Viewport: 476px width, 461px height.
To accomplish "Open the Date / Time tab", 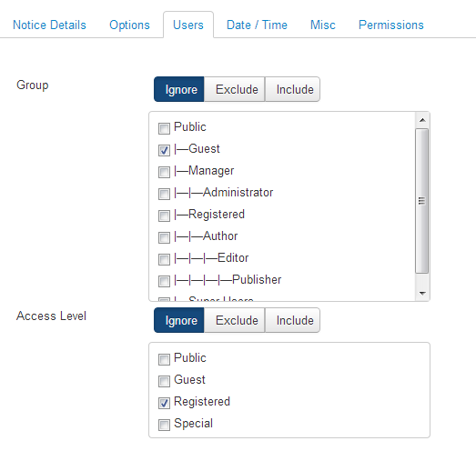I will [x=257, y=25].
